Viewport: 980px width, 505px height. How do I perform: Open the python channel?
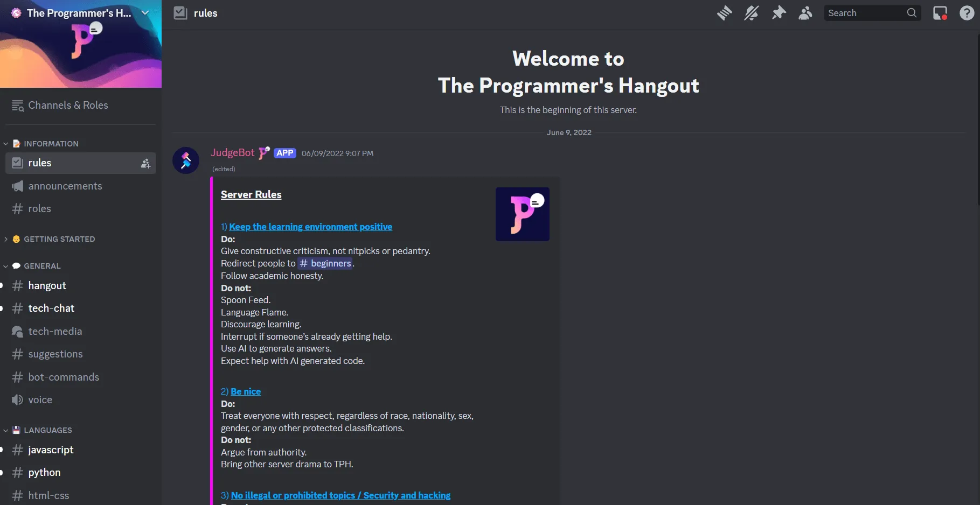81,473
